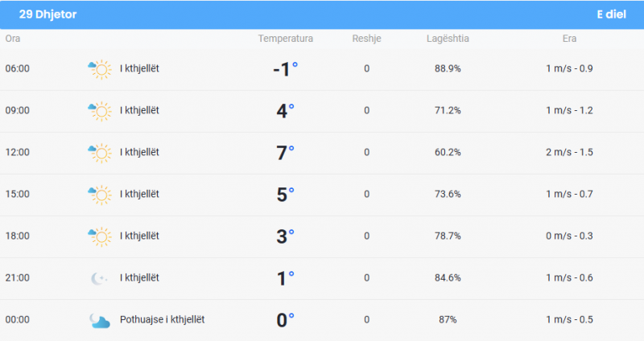
Task: Click the sunny icon for 09:00
Action: tap(99, 111)
